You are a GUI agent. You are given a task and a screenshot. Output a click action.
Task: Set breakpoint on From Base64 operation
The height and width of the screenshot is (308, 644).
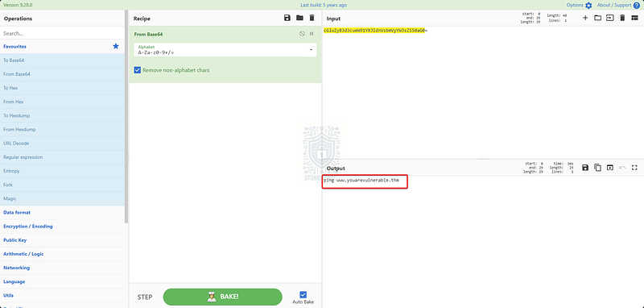click(312, 34)
